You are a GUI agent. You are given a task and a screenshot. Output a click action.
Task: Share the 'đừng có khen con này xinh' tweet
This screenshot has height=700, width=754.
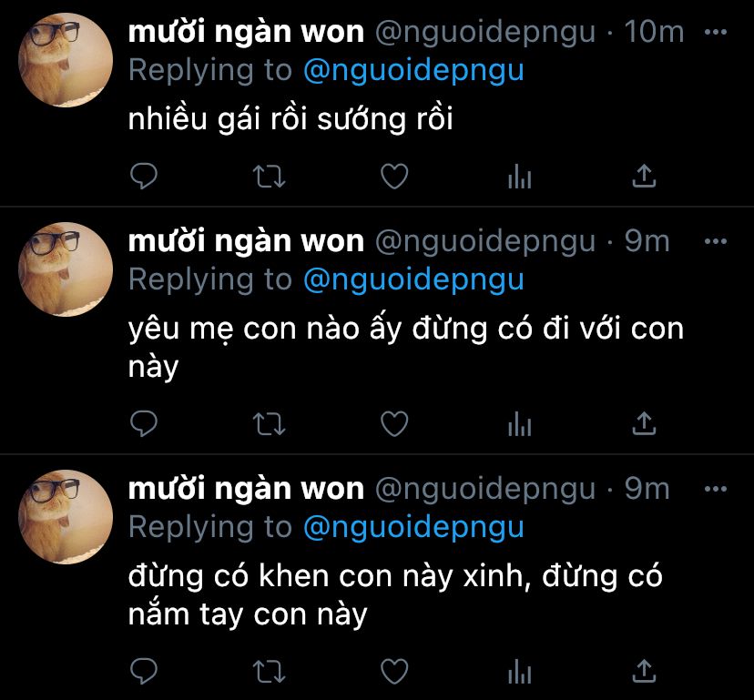pyautogui.click(x=644, y=671)
